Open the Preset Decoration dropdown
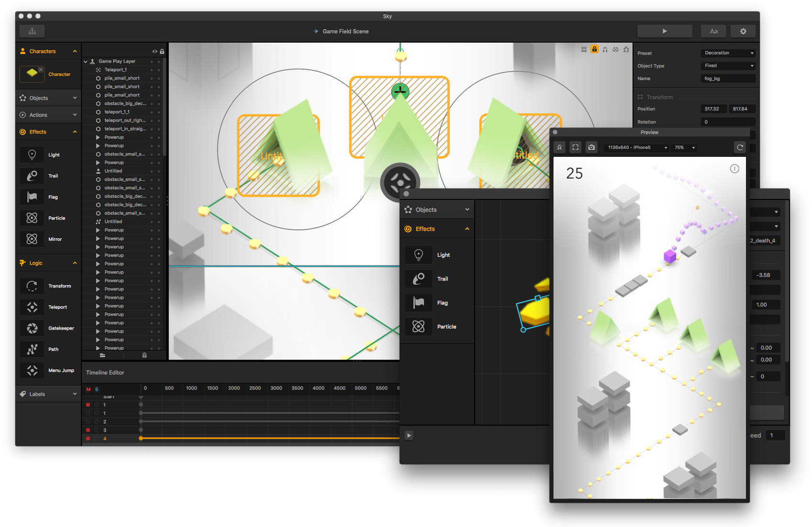Image resolution: width=812 pixels, height=527 pixels. coord(728,53)
